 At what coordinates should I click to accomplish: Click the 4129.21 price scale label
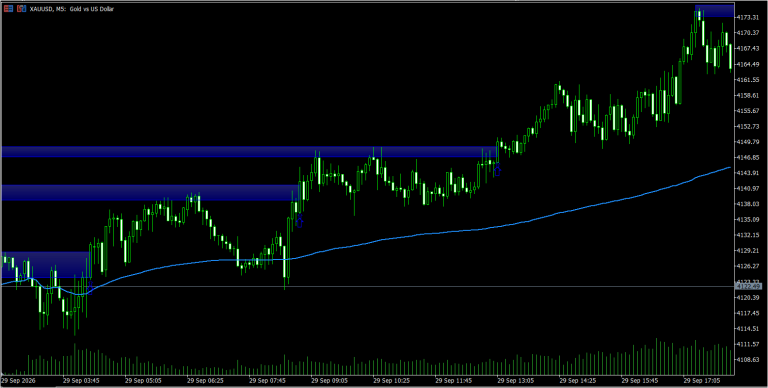coord(748,251)
